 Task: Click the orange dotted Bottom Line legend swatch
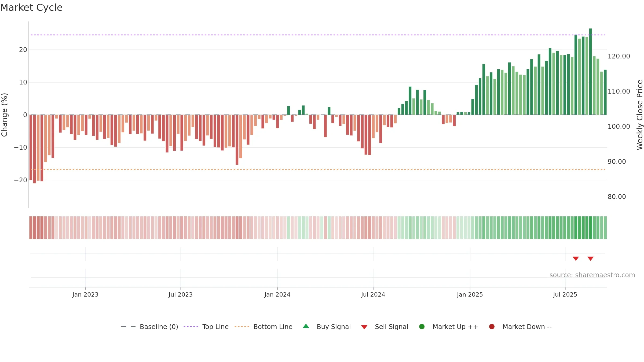(x=242, y=327)
